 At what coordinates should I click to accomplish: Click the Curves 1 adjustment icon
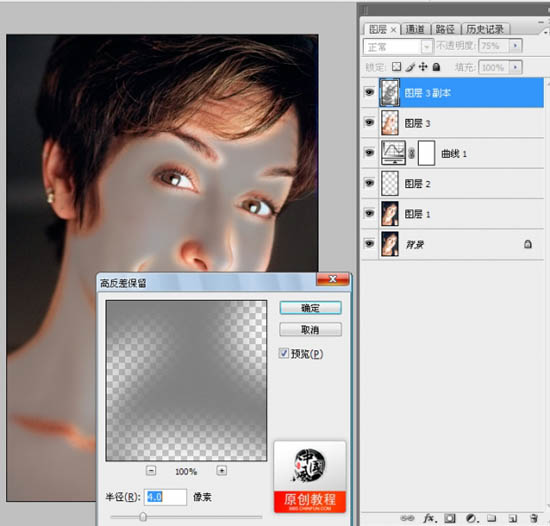[x=393, y=153]
